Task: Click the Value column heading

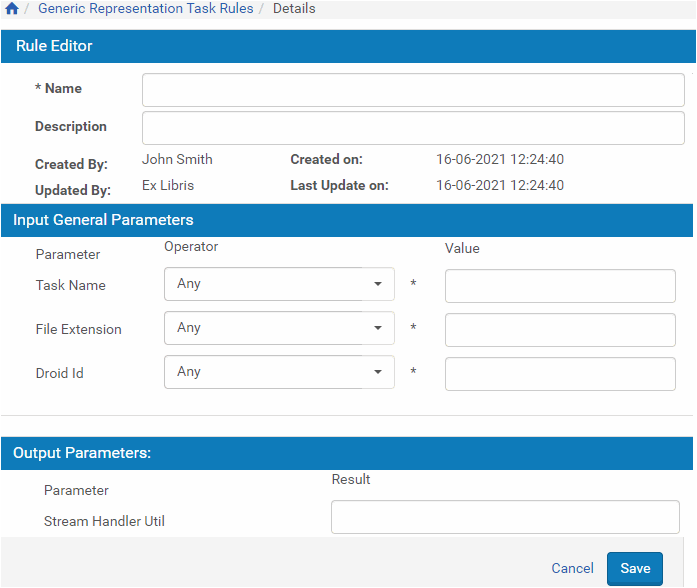Action: click(462, 248)
